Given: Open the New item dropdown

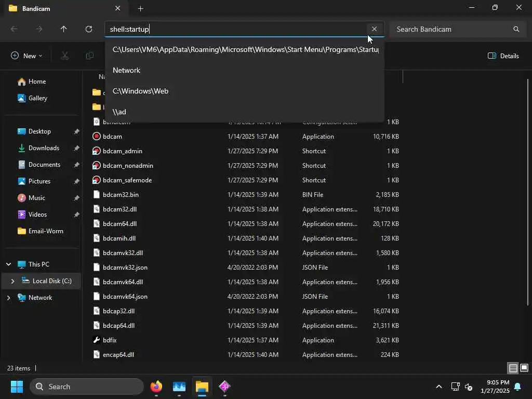Looking at the screenshot, I should coord(26,56).
